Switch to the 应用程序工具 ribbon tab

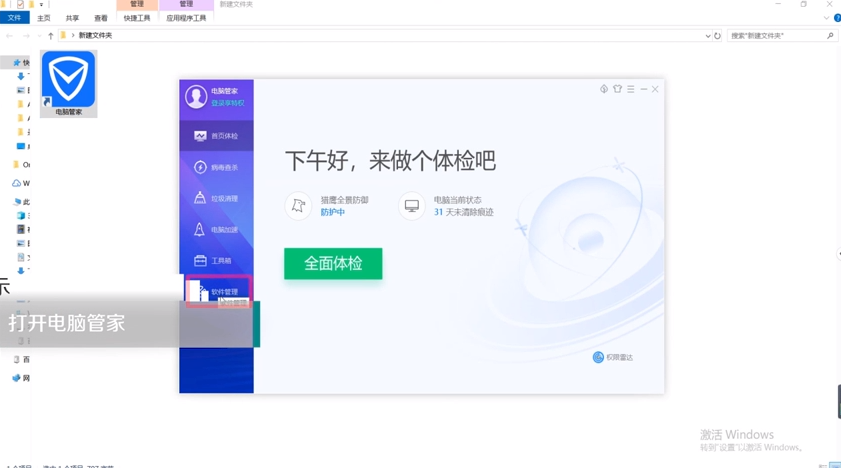pos(186,18)
